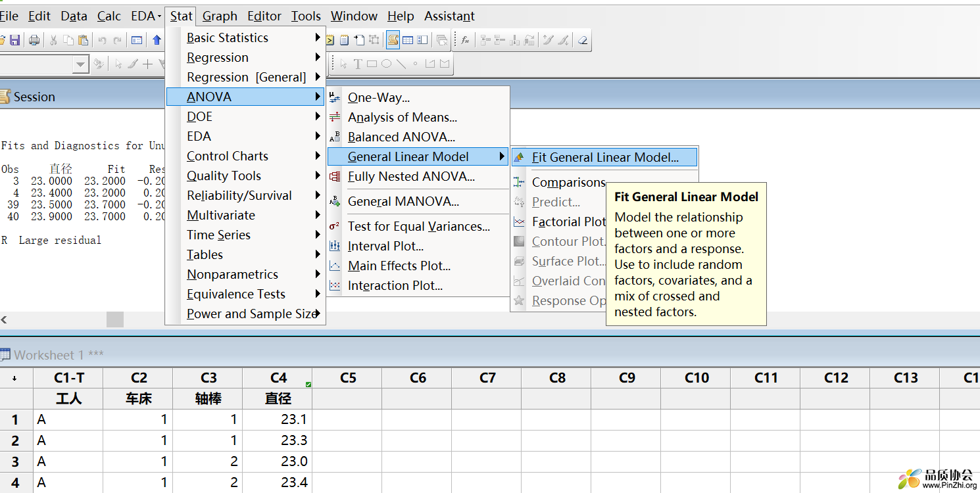Expand the Reliability/Survival submenu
The image size is (980, 493).
pos(245,195)
